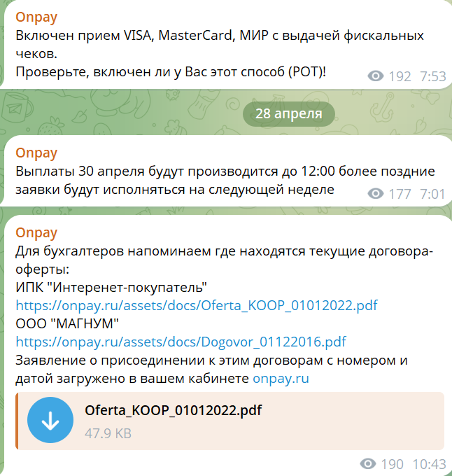Click the views eye icon beside 177
The image size is (452, 476).
pos(375,193)
